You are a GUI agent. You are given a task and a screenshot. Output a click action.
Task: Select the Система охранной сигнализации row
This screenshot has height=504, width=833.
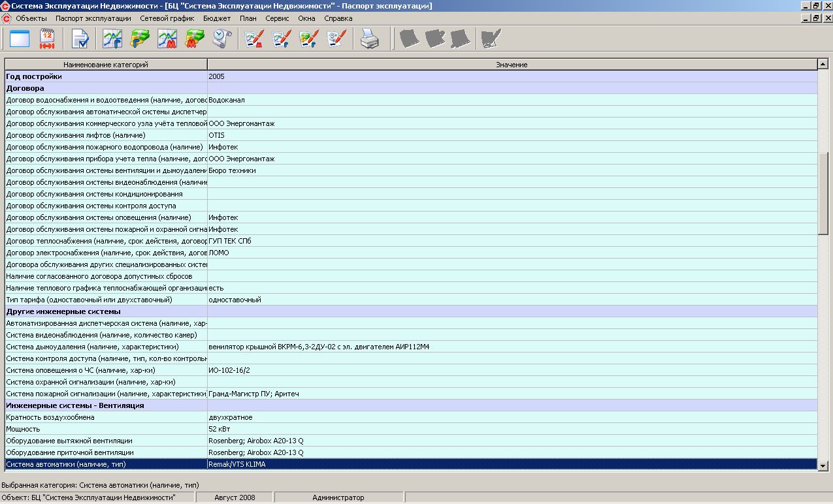point(411,382)
